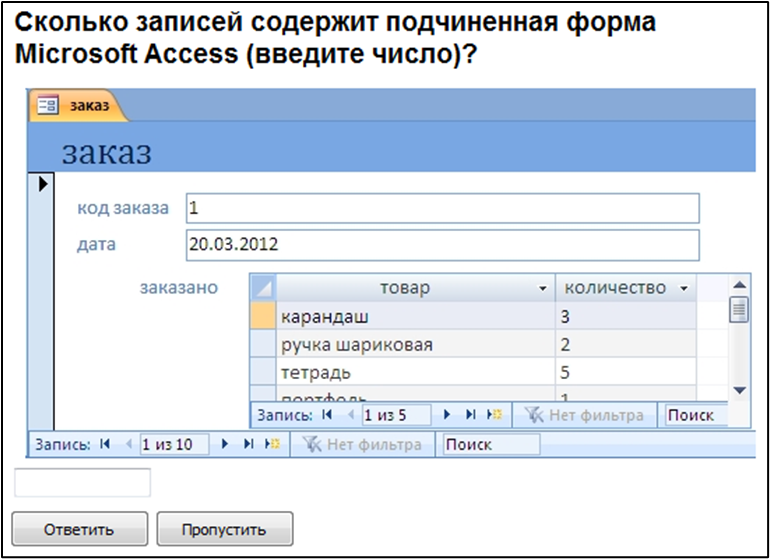Click the 'количество' column header
This screenshot has height=559, width=770.
(626, 288)
